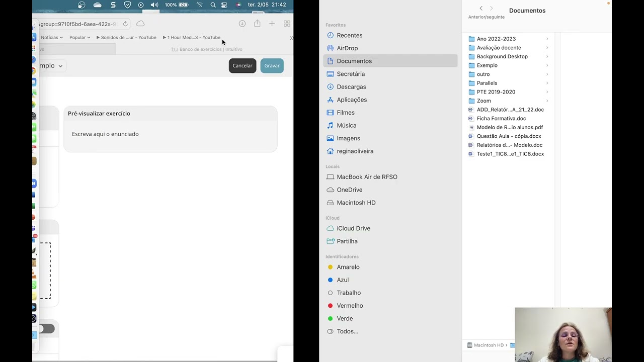The width and height of the screenshot is (644, 362).
Task: Show Safari downloads
Action: tap(242, 24)
